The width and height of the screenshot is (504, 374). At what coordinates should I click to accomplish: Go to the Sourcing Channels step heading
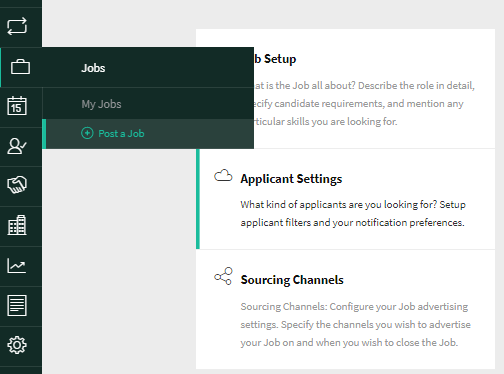coord(292,280)
